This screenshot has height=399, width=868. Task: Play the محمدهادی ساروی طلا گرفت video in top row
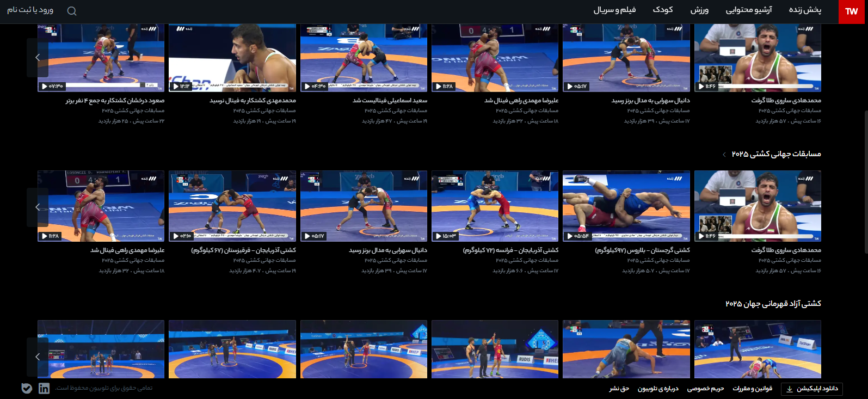coord(758,58)
